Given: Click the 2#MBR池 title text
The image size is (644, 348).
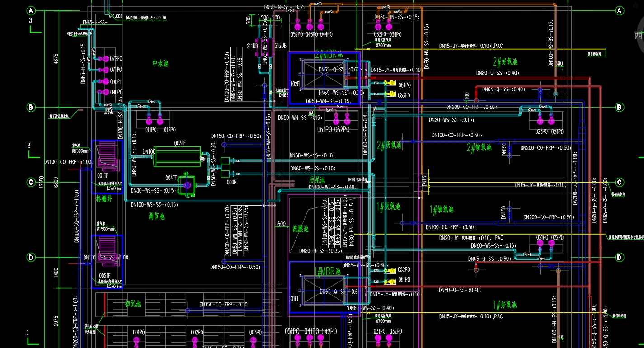Looking at the screenshot, I should 329,56.
